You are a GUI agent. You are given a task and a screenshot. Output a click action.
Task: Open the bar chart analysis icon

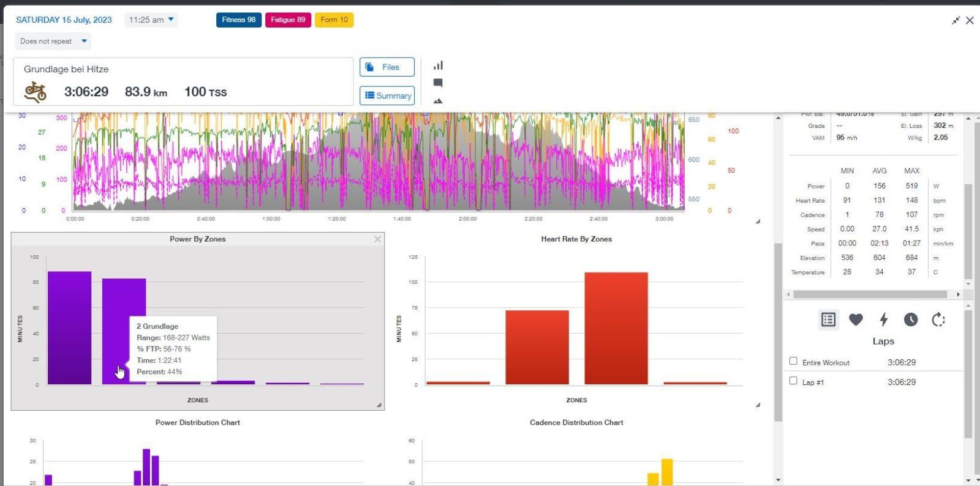pos(438,65)
